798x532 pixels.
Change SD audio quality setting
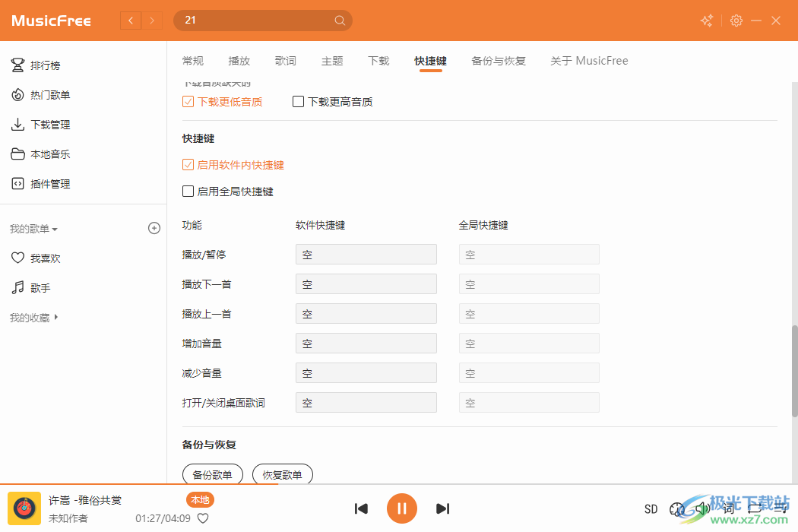(651, 509)
